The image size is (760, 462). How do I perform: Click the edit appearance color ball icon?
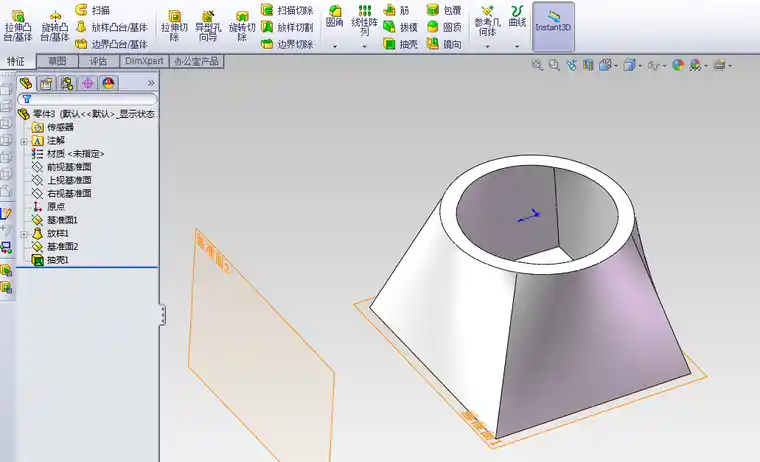click(678, 65)
